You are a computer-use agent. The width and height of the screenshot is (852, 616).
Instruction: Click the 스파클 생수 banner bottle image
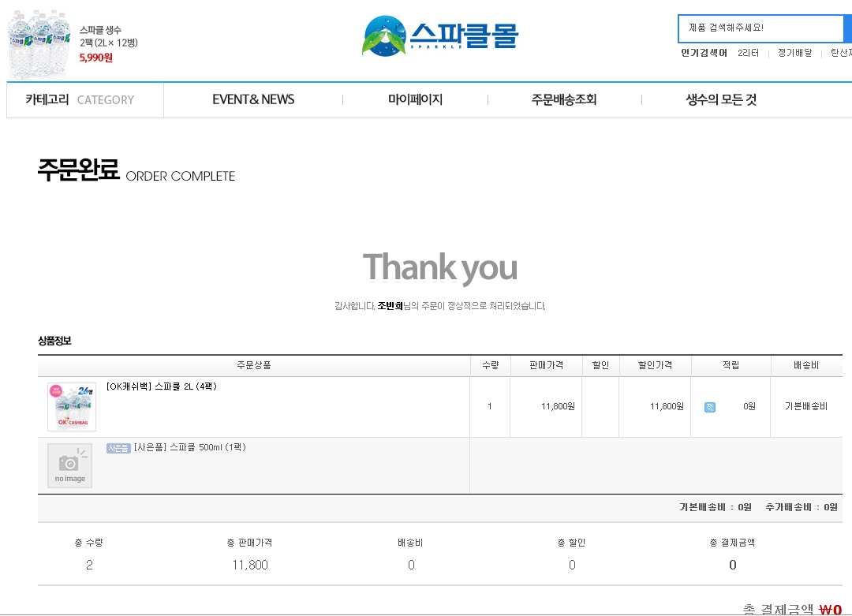pos(37,43)
